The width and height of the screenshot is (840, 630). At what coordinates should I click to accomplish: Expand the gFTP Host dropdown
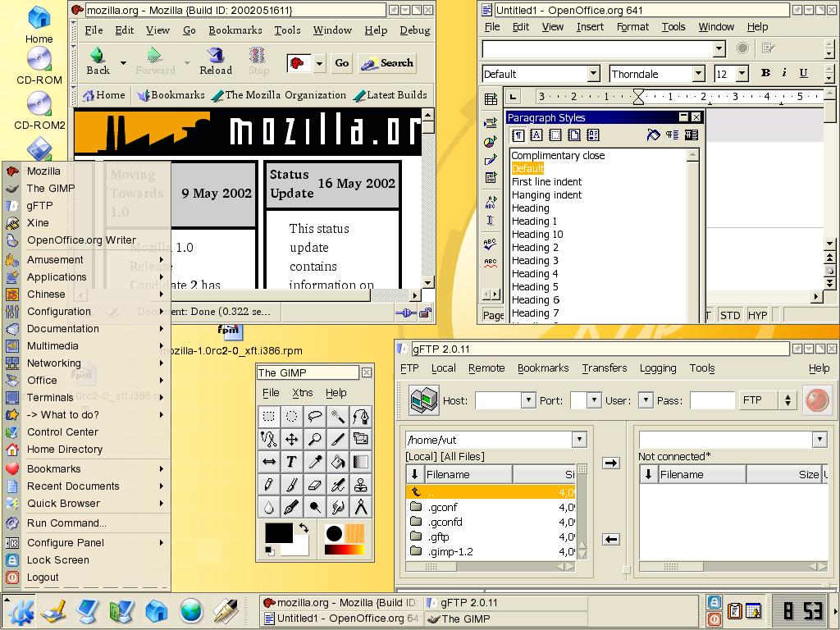(x=528, y=400)
